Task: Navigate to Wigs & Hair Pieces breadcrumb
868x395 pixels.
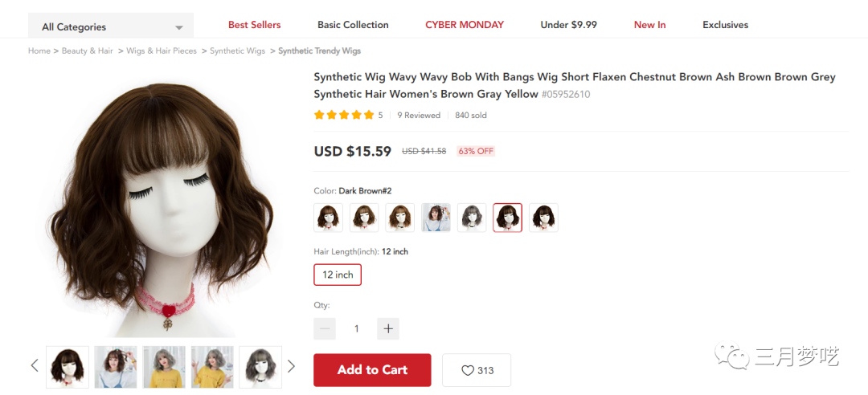Action: [x=162, y=51]
